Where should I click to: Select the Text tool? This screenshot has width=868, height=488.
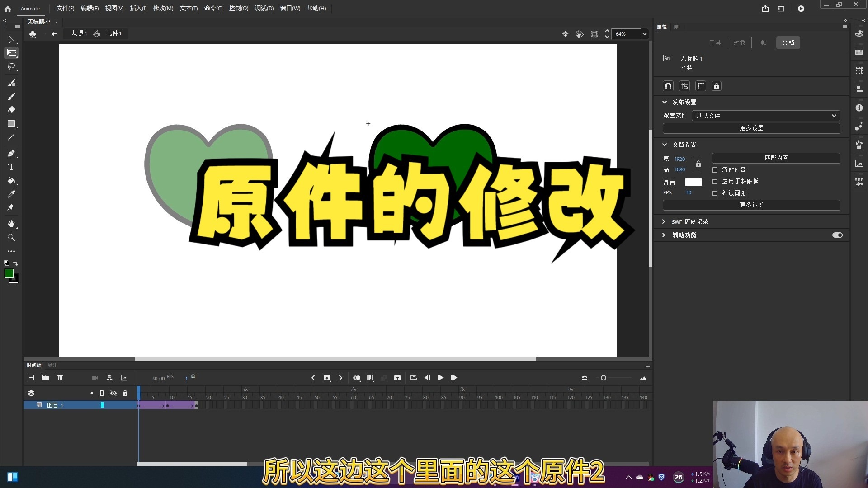[11, 167]
